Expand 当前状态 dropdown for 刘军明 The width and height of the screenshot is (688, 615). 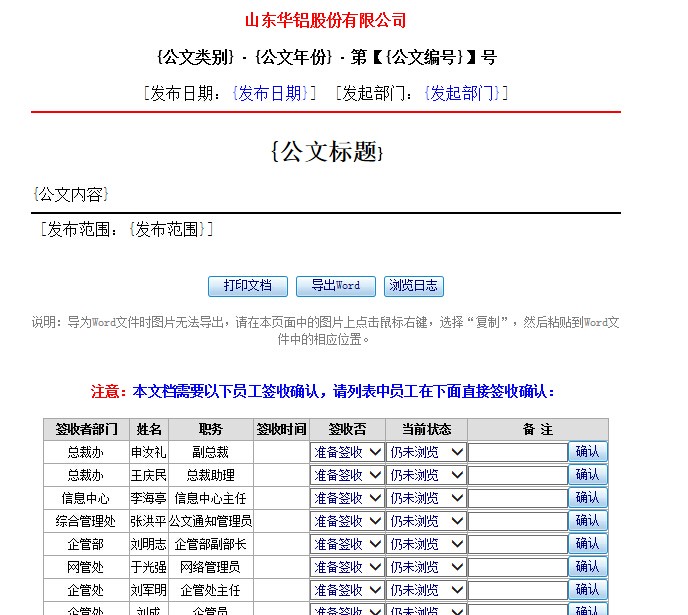click(x=426, y=590)
